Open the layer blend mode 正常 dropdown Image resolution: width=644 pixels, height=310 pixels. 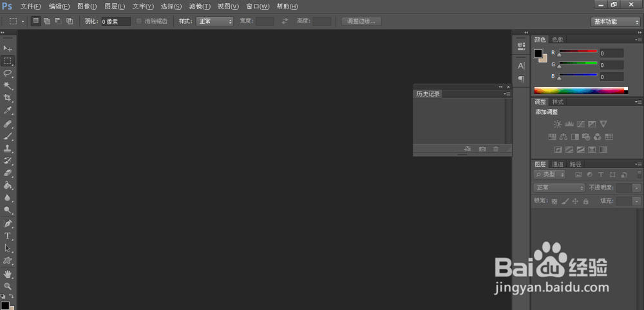558,188
